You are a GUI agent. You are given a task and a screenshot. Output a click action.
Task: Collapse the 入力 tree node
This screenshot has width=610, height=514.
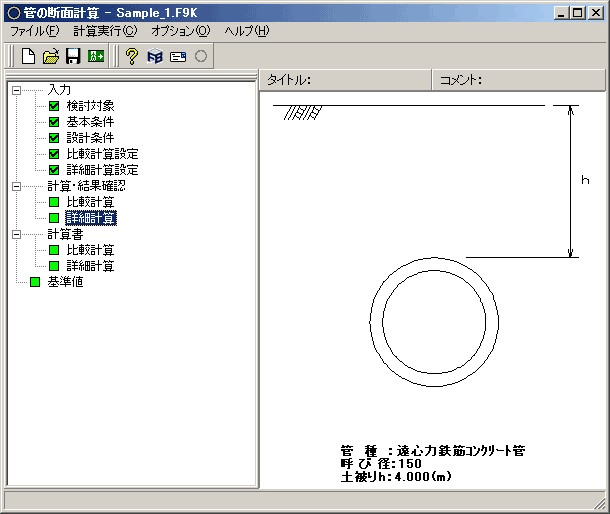16,90
